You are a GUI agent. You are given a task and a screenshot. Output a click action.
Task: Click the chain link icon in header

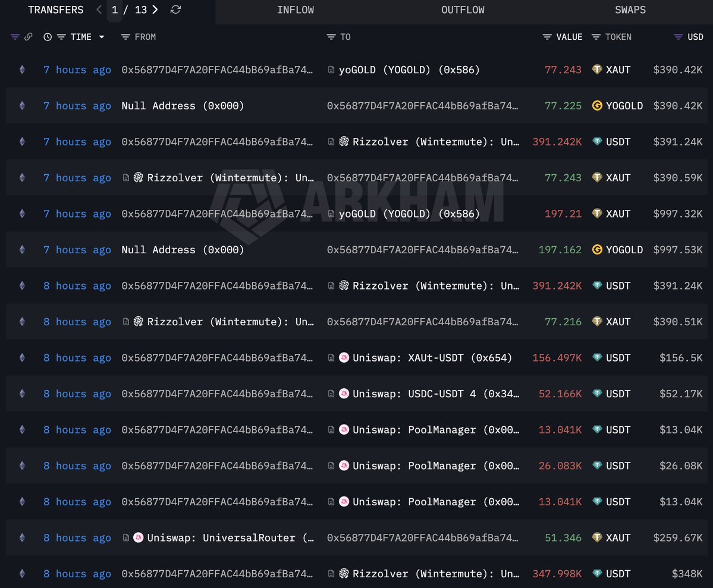point(28,37)
